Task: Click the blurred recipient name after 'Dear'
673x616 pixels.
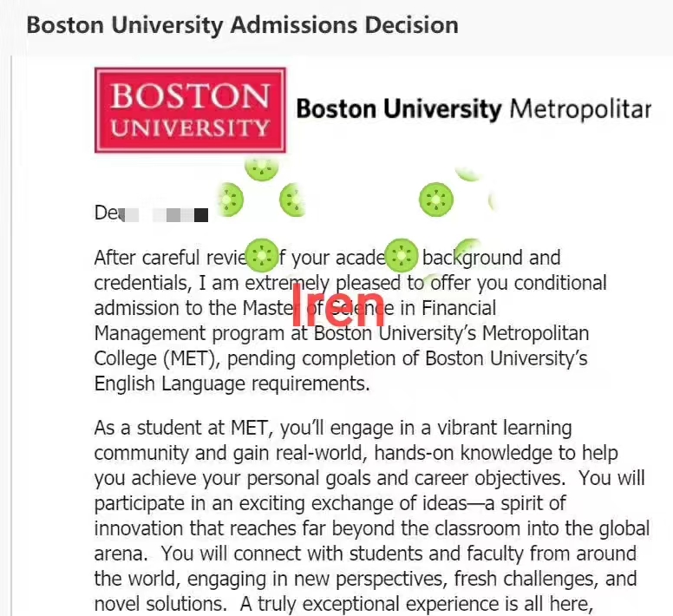Action: coord(166,214)
